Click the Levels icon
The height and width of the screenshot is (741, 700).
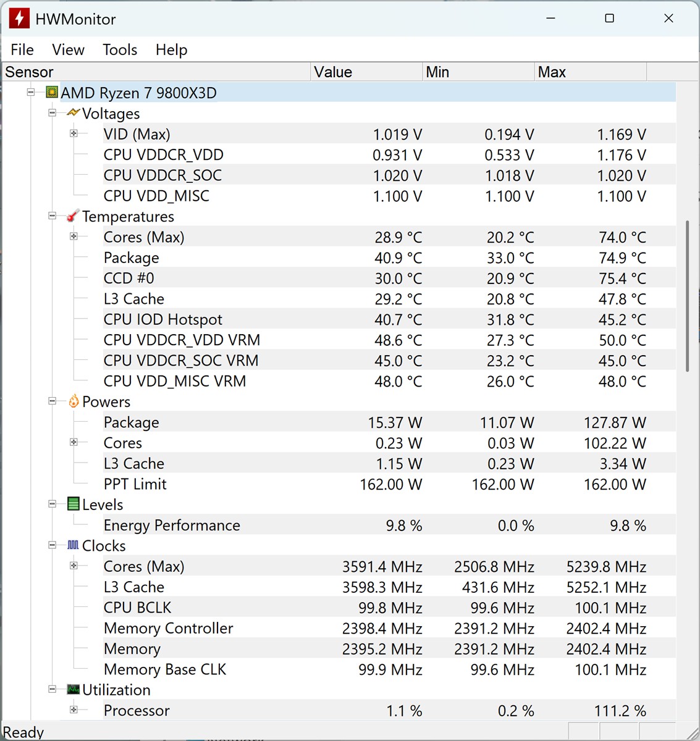73,504
